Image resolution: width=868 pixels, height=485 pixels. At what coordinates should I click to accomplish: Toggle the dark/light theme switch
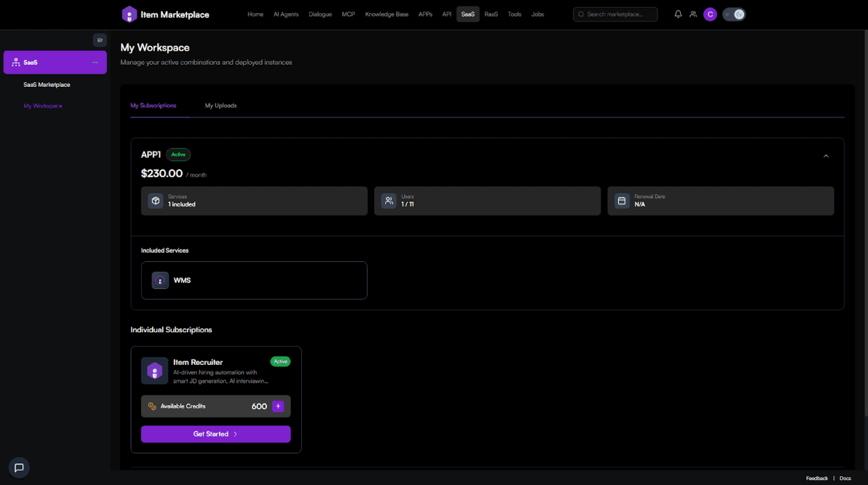click(x=734, y=14)
